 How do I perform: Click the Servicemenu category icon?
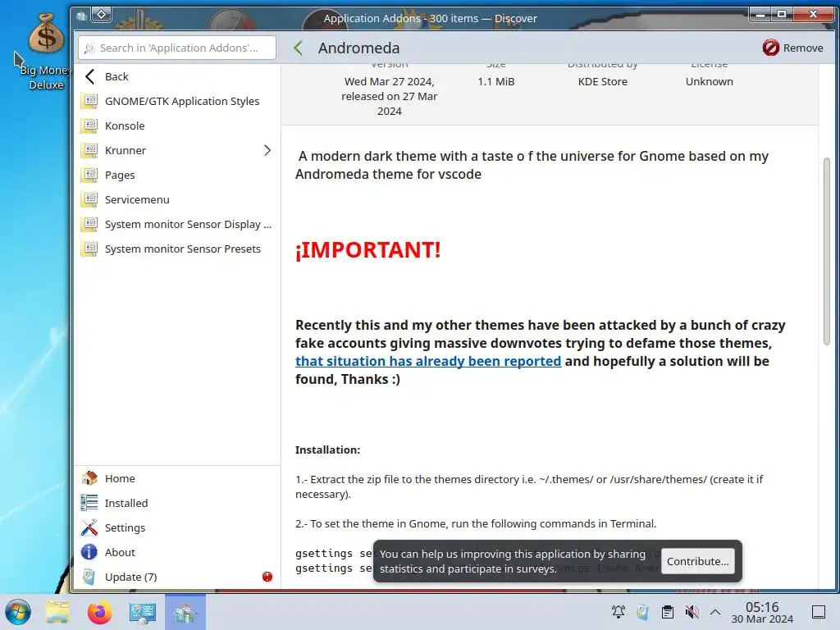[x=89, y=200]
